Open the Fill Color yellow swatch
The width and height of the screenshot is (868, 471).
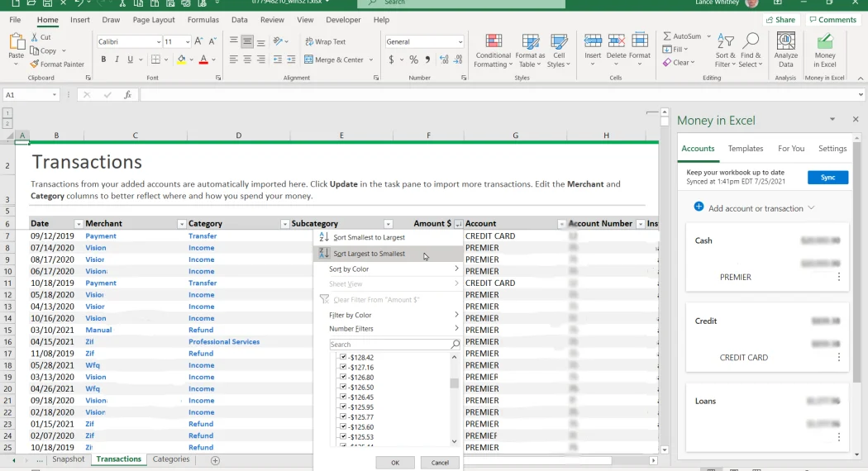pyautogui.click(x=181, y=59)
